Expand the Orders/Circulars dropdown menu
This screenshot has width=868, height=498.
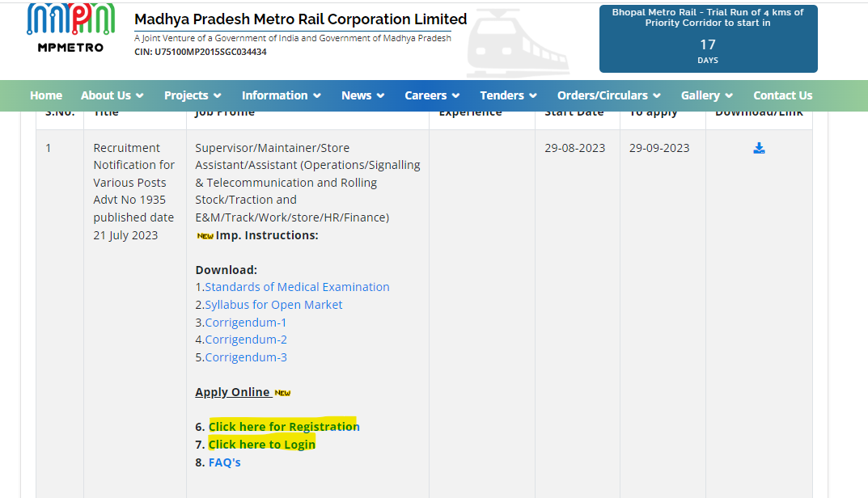pos(608,95)
